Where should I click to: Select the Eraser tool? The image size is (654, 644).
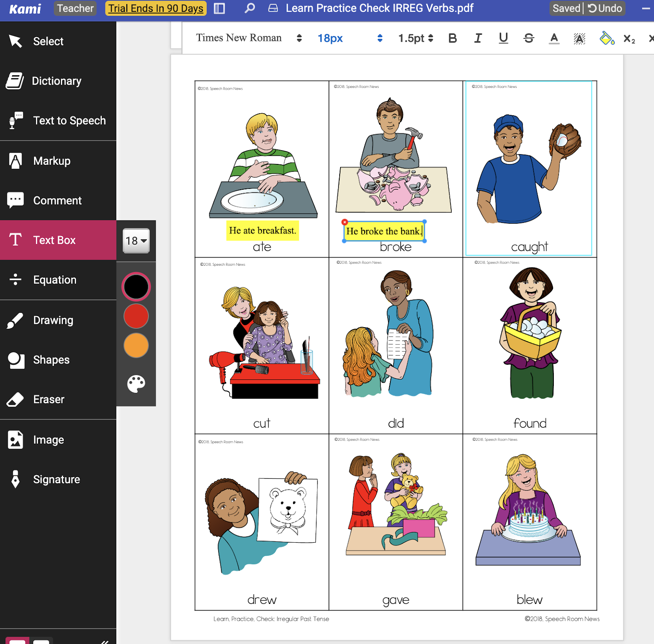pyautogui.click(x=58, y=399)
